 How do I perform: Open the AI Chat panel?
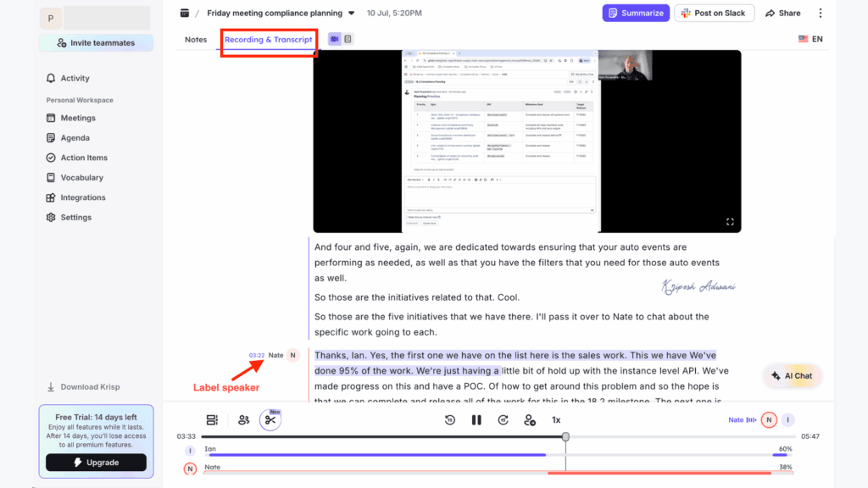click(x=792, y=375)
